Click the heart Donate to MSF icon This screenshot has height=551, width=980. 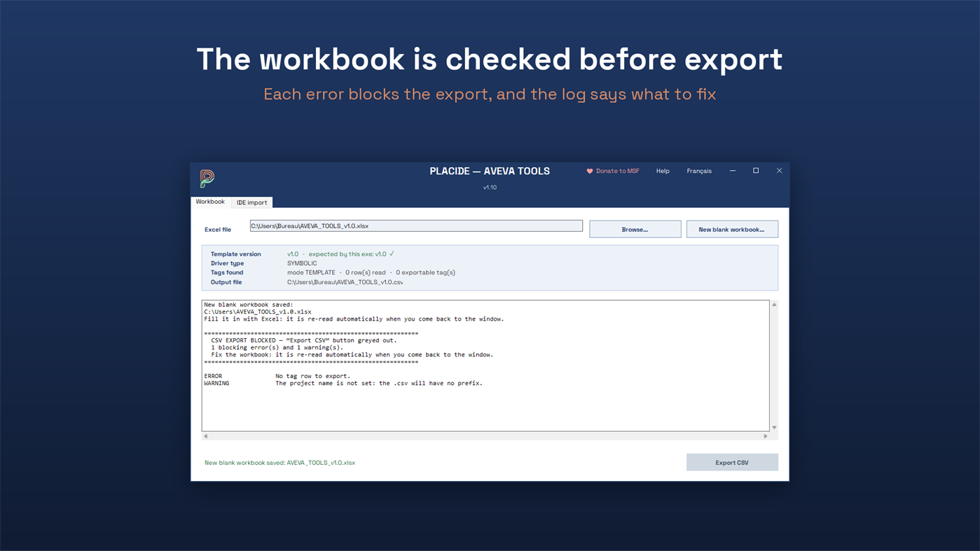pos(590,172)
